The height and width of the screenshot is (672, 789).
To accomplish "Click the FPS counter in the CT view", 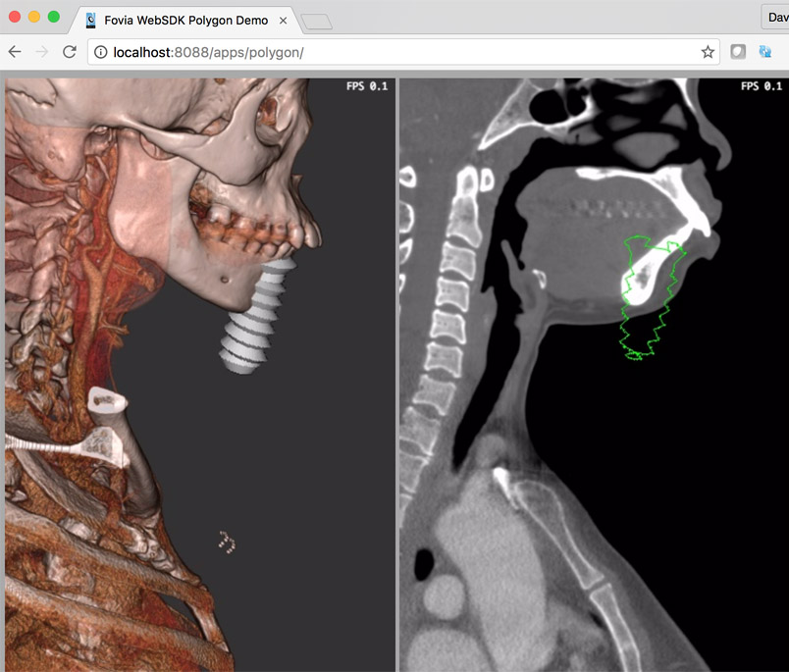I will (762, 87).
